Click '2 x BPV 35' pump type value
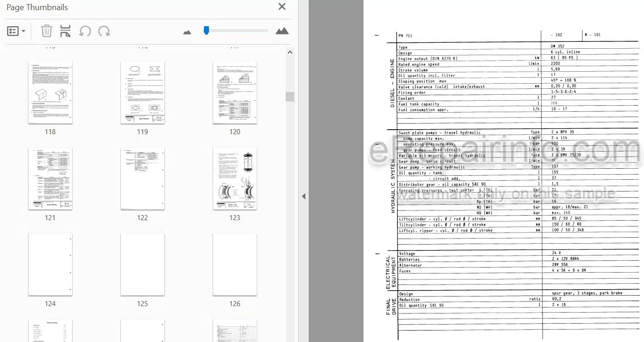644x342 pixels. pyautogui.click(x=563, y=132)
